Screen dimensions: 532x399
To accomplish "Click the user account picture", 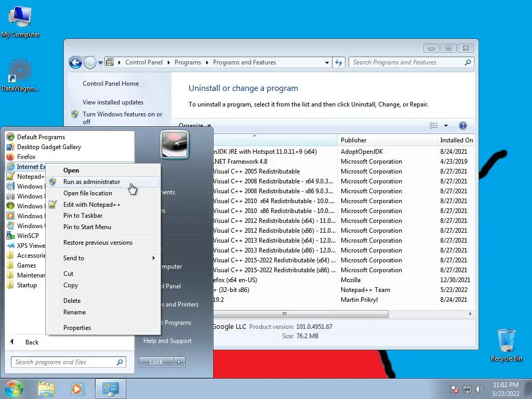I will click(175, 144).
